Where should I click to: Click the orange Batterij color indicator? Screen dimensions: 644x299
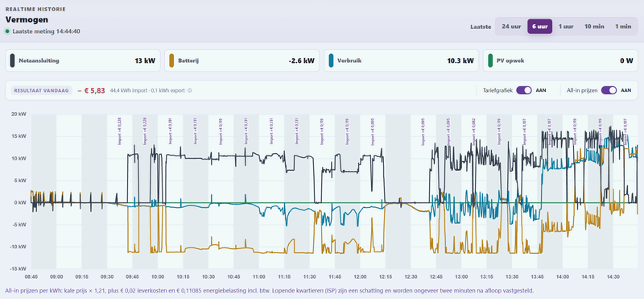(x=171, y=60)
